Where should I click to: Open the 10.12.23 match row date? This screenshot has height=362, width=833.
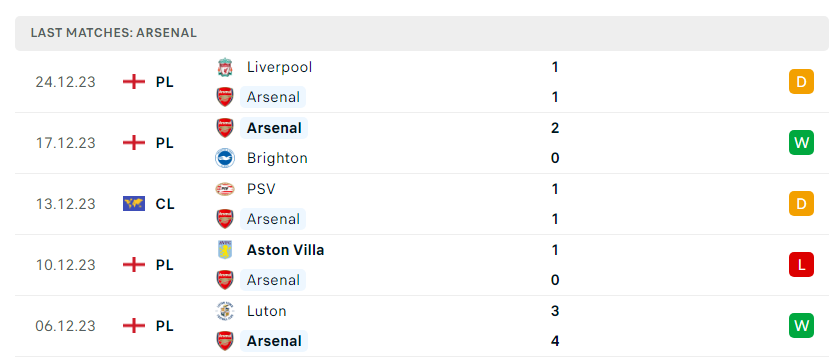(x=65, y=265)
